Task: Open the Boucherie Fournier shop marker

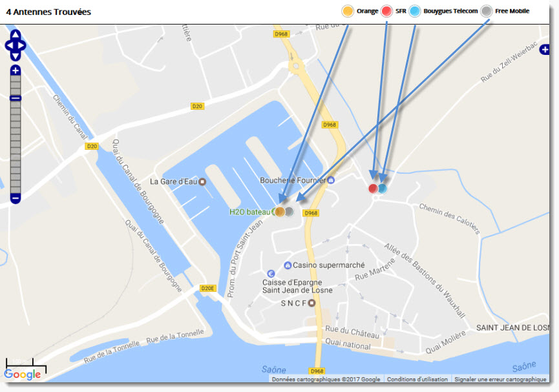Action: click(331, 180)
